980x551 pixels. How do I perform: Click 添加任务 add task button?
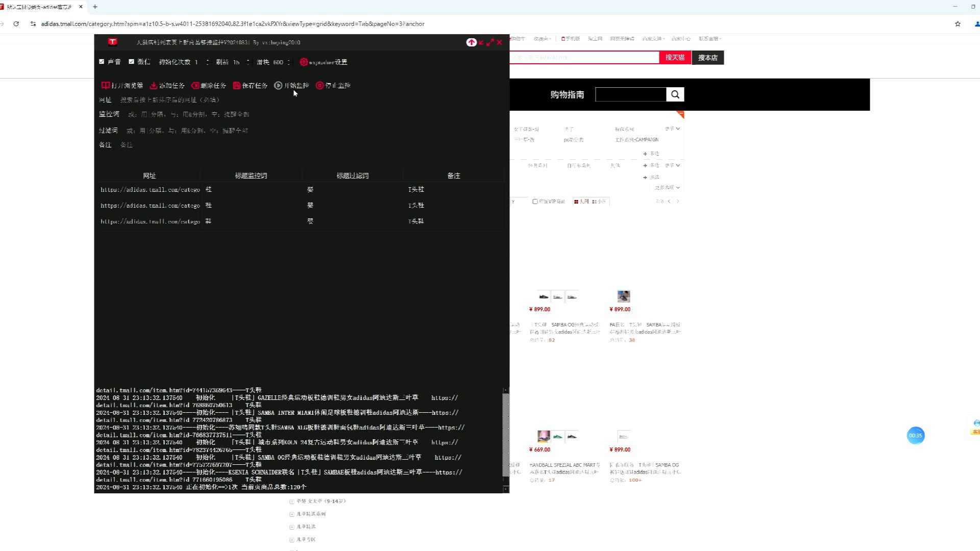point(167,86)
